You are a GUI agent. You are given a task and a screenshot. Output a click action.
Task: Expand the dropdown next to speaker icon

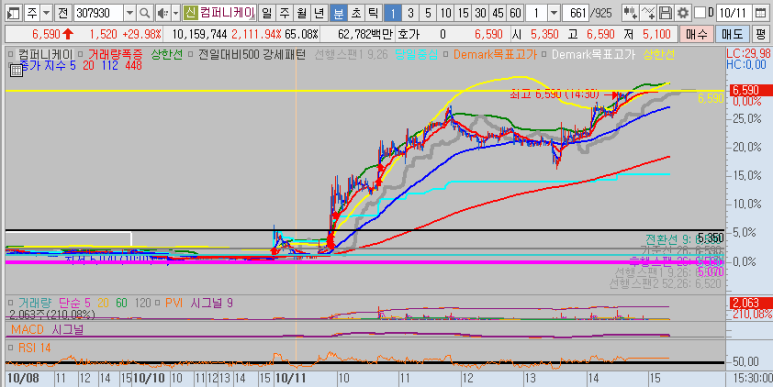(x=176, y=13)
